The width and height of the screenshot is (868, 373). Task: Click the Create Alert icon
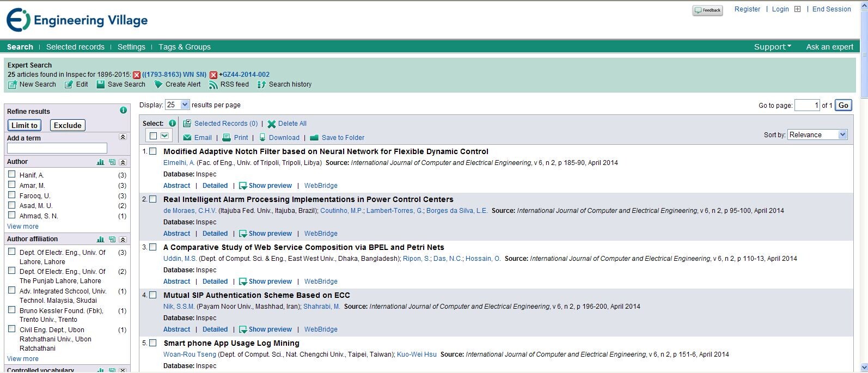tap(158, 84)
